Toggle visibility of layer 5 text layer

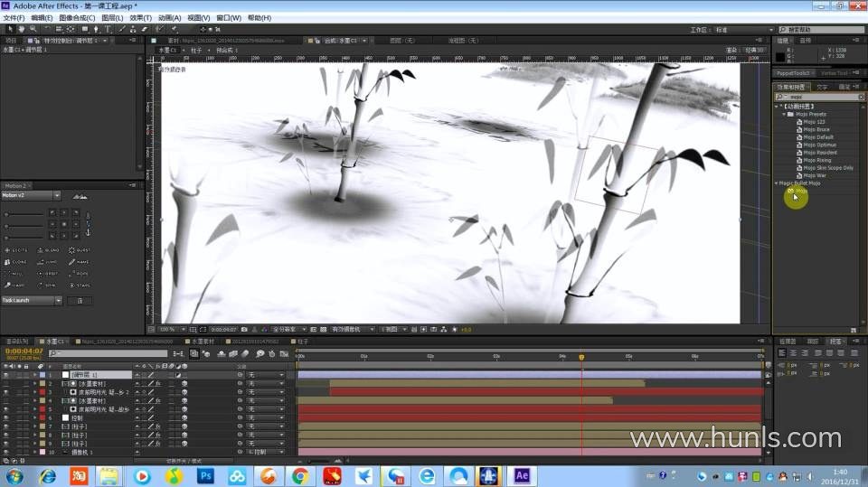5,409
